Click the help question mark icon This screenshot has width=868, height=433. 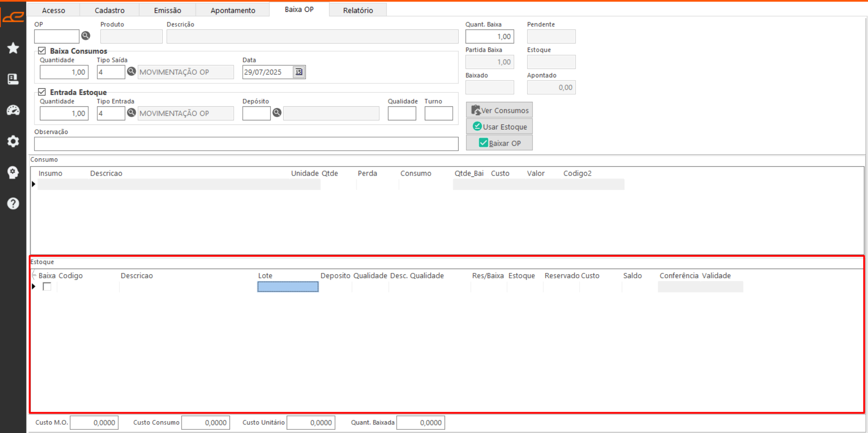13,204
